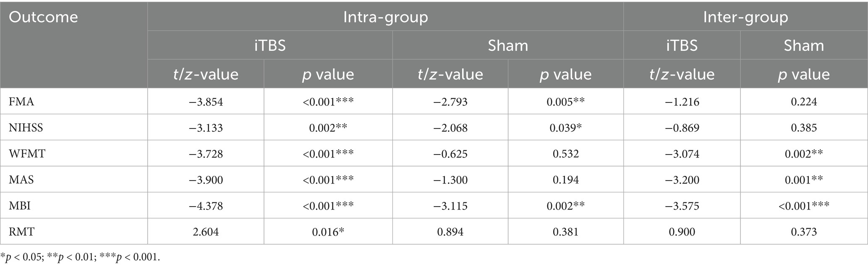Select the Intra-group header cell

coord(385,17)
